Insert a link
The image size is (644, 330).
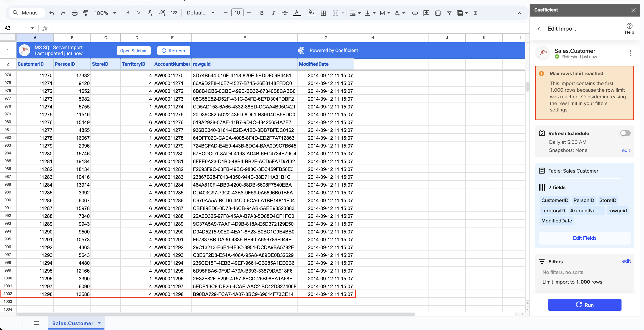pyautogui.click(x=415, y=13)
